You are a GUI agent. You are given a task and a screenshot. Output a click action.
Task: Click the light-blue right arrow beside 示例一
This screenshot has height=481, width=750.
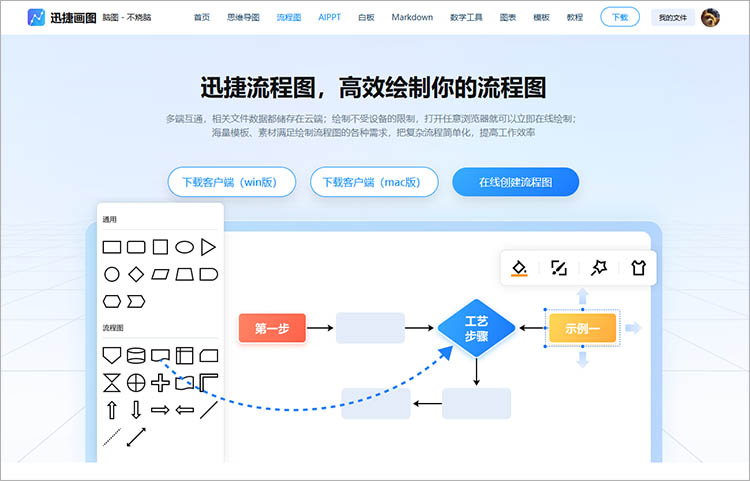pos(633,328)
